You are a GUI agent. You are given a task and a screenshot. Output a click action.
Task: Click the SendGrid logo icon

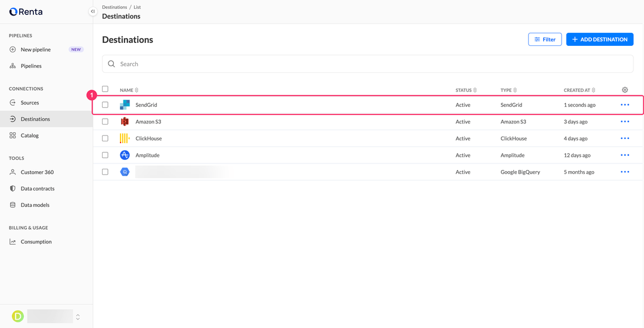pyautogui.click(x=125, y=105)
